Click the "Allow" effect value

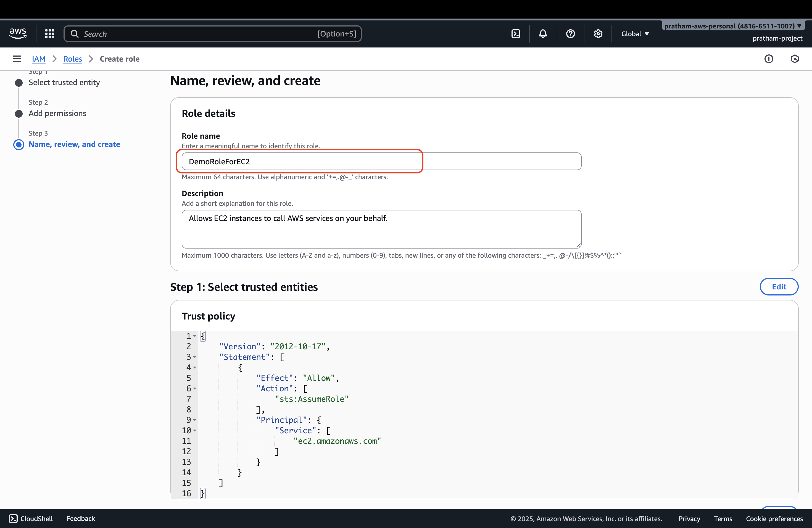(x=319, y=378)
